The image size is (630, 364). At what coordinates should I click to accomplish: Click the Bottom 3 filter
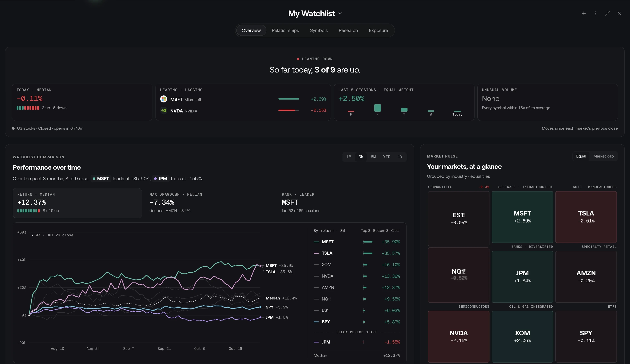[x=380, y=230]
